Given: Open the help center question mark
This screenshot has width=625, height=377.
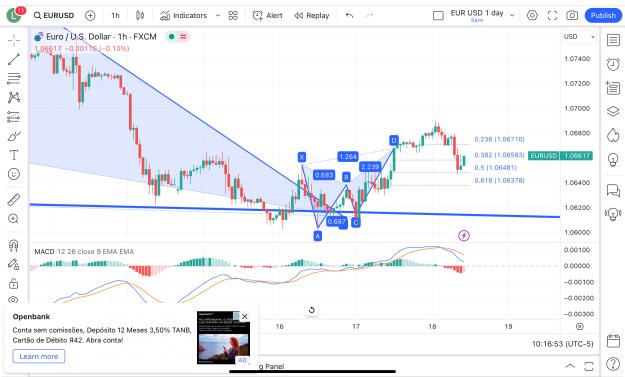Looking at the screenshot, I should (x=613, y=364).
